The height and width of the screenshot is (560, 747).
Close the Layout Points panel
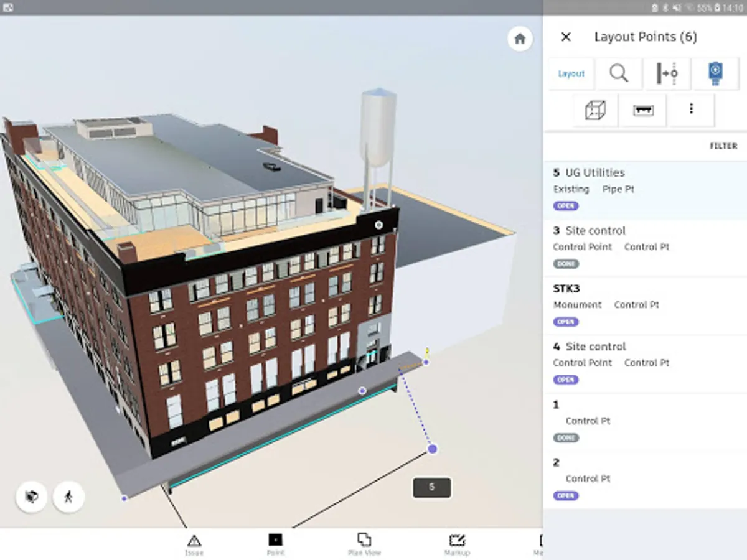click(566, 37)
